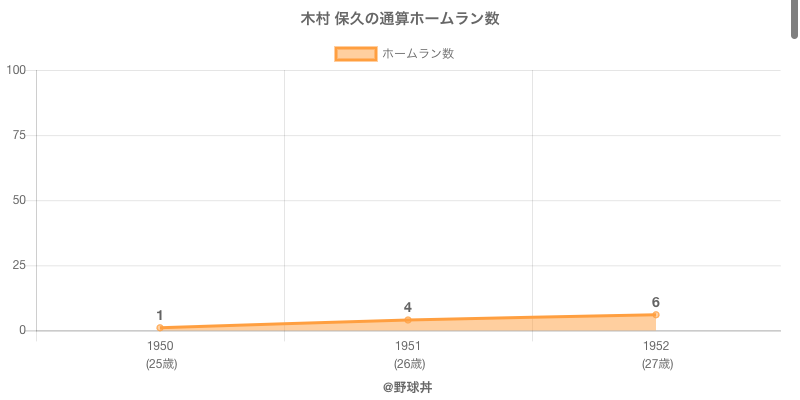Click the data value 4 above 1951
The height and width of the screenshot is (400, 800).
(408, 307)
